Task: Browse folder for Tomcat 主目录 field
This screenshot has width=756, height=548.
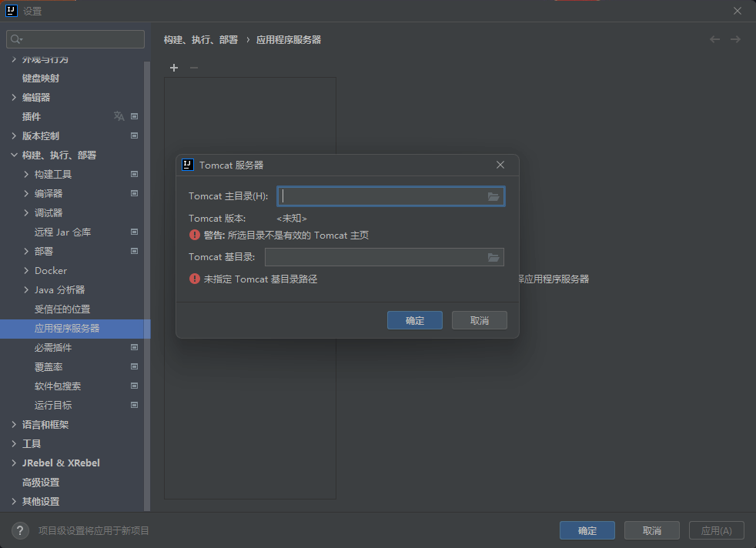Action: [x=493, y=196]
